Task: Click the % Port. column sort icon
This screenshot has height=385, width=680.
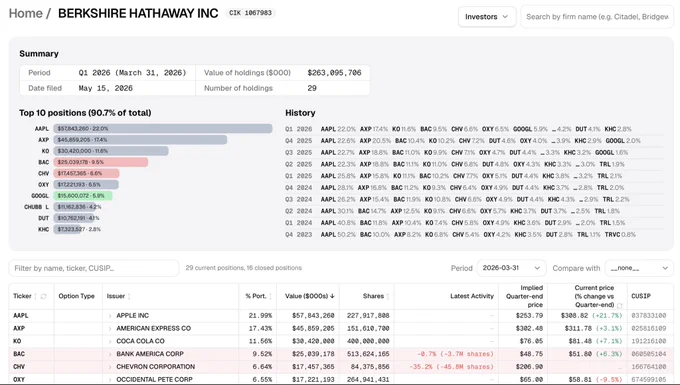Action: [270, 296]
